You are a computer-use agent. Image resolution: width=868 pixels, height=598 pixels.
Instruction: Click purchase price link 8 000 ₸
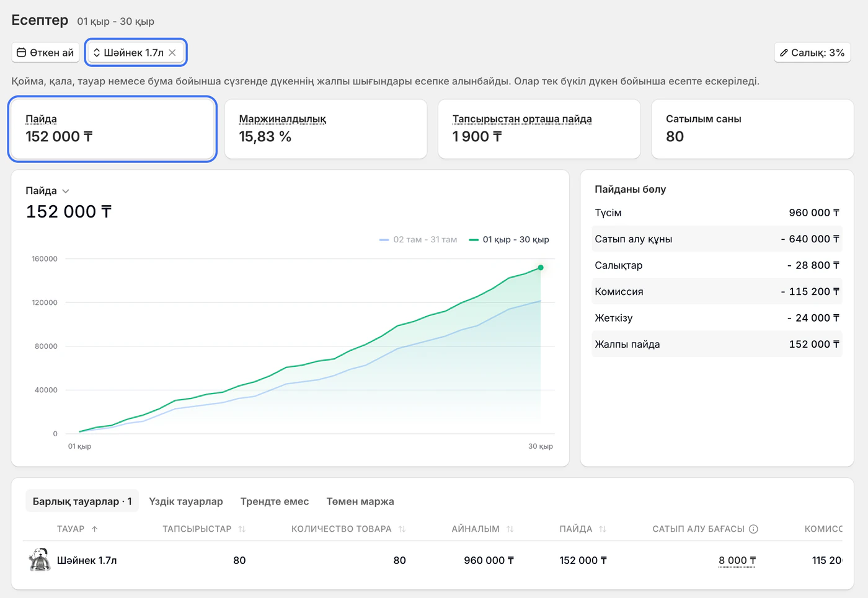pos(737,560)
